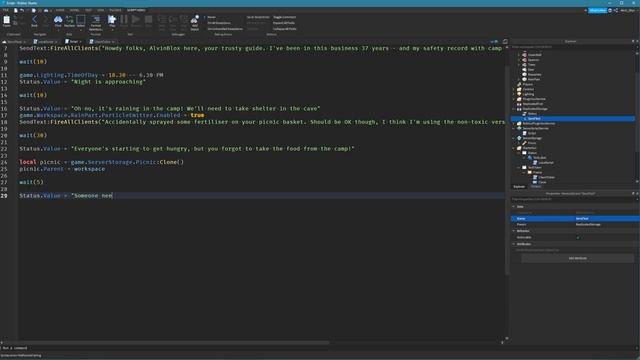
Task: Click the New file icon in the quick access bar
Action: [16, 10]
